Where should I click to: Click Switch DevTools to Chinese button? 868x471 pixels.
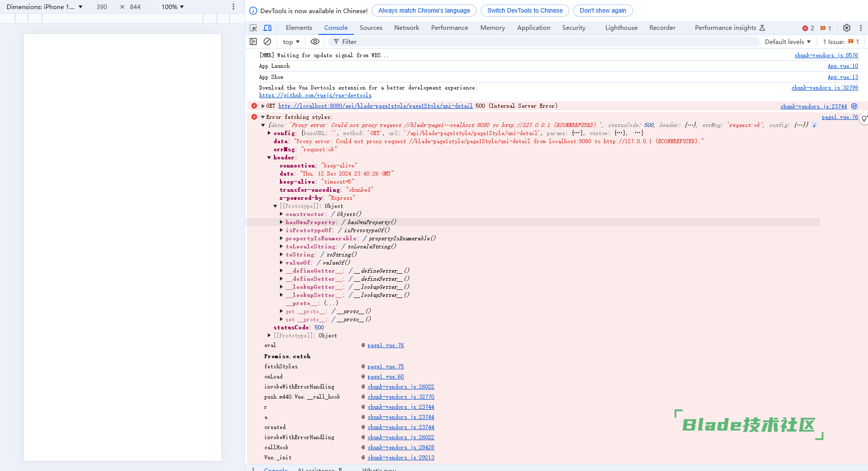(x=525, y=11)
